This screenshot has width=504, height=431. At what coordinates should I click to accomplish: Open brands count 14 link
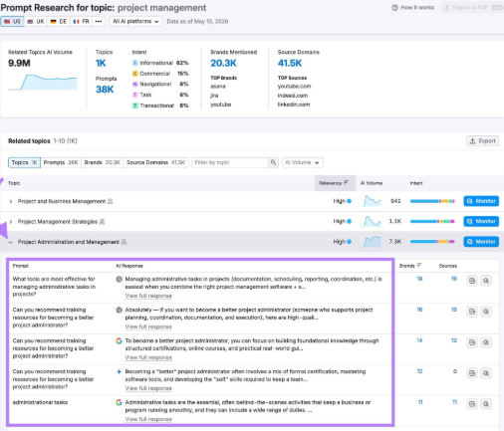[x=419, y=340]
